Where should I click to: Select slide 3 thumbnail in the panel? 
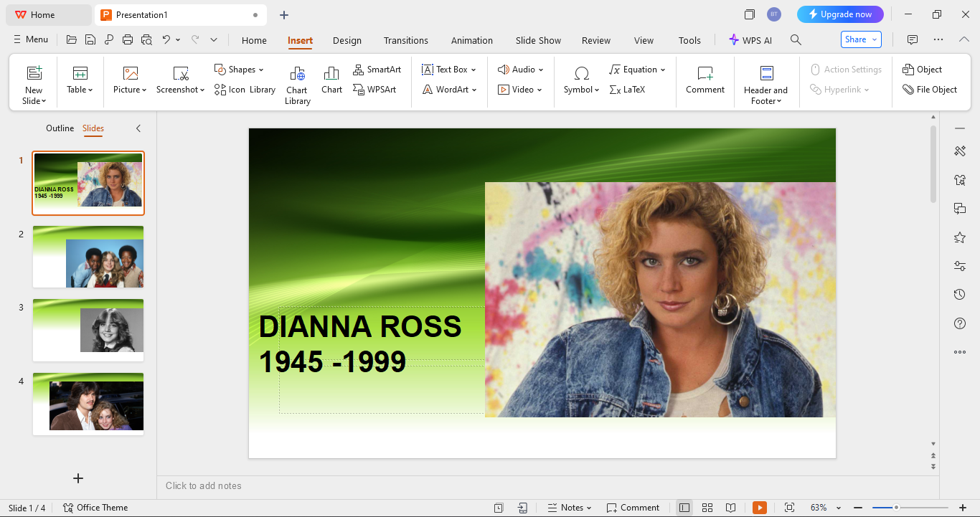point(88,331)
